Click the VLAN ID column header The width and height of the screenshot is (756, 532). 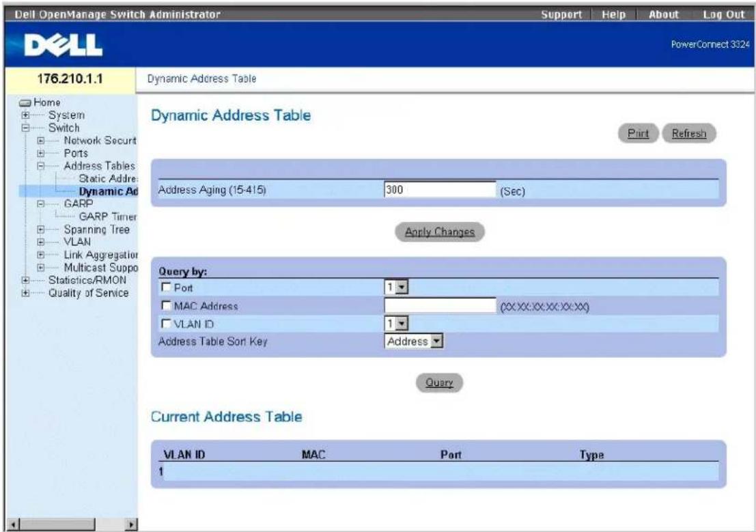click(x=184, y=454)
